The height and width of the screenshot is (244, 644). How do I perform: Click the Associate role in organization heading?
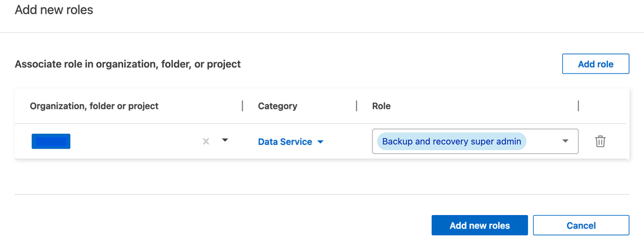click(x=128, y=64)
